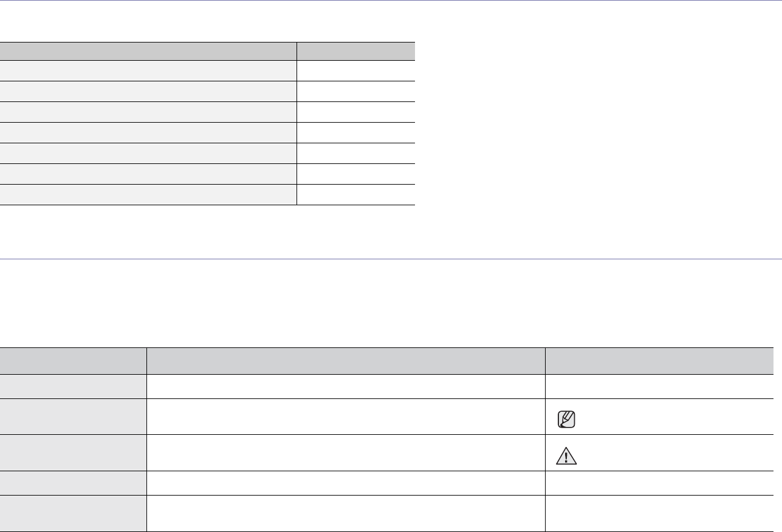
Task: Select the wide cell in the upper table's first data row
Action: click(x=148, y=70)
